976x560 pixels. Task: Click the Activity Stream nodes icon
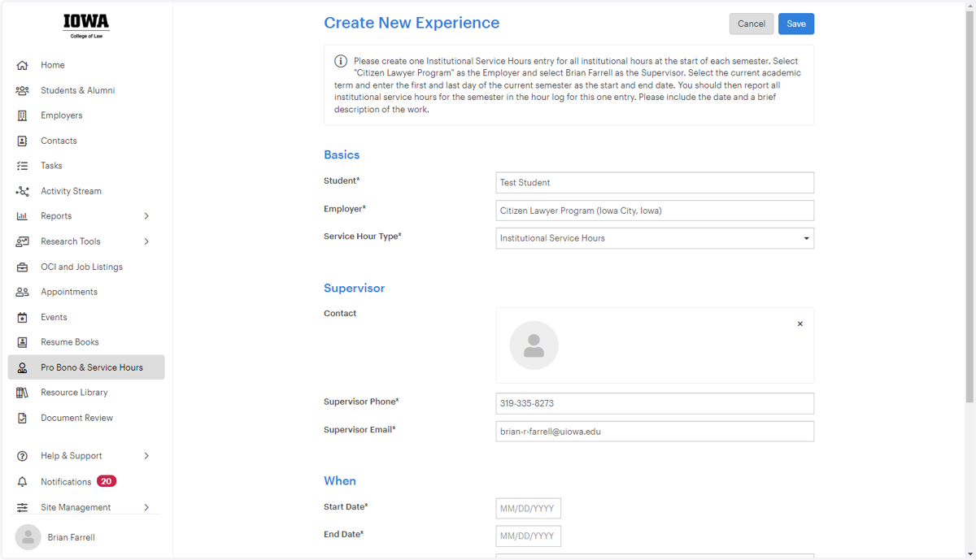(22, 191)
